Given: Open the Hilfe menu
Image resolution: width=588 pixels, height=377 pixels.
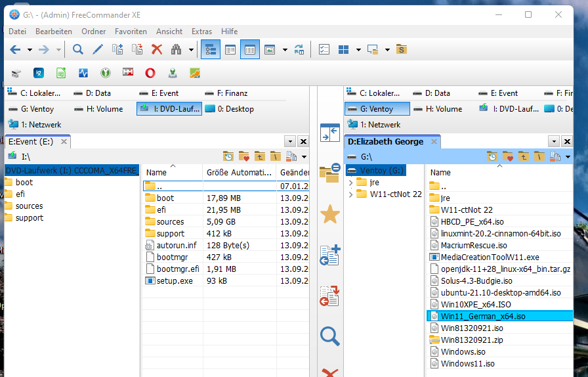Looking at the screenshot, I should tap(230, 32).
